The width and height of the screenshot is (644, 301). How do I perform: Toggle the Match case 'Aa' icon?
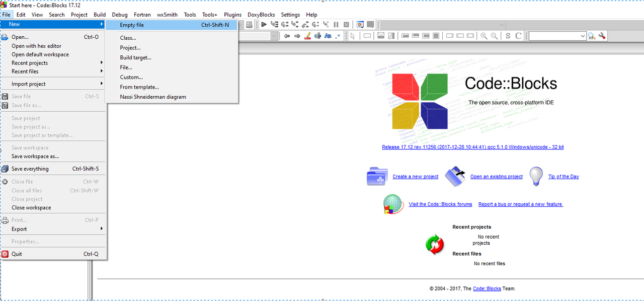pos(328,36)
